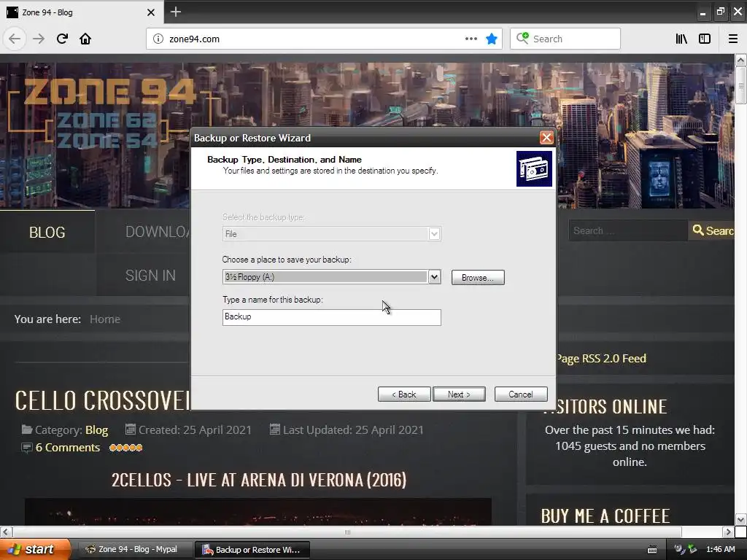The image size is (747, 560).
Task: Click the Home breadcrumb link
Action: (105, 319)
